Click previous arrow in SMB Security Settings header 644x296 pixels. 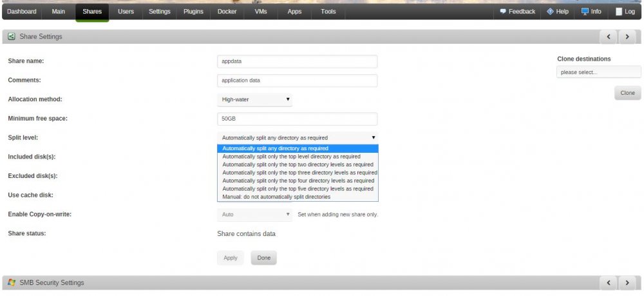point(609,283)
